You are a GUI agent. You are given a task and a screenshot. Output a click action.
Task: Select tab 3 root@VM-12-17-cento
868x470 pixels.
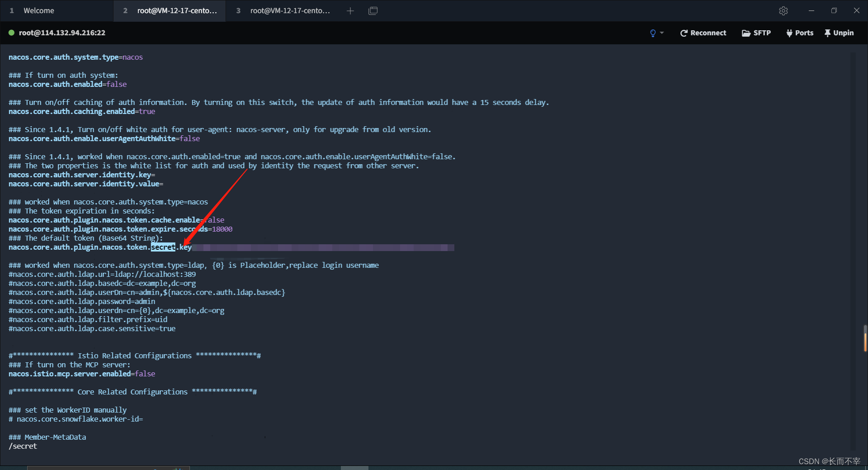tap(283, 10)
